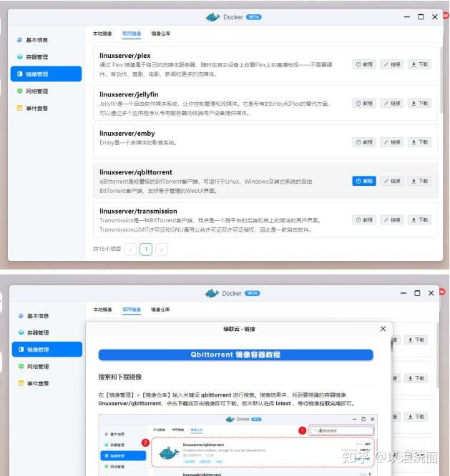Download the linuxserver/qbittorrent image

[419, 181]
